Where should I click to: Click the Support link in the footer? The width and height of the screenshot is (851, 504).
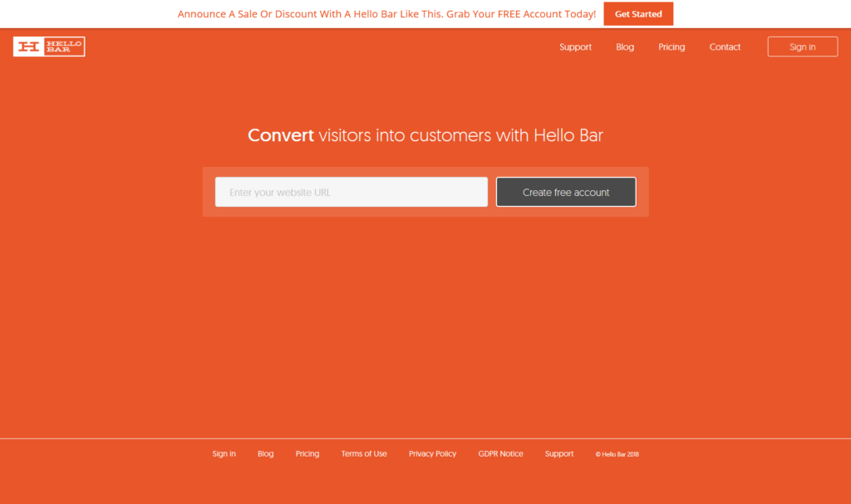tap(559, 454)
